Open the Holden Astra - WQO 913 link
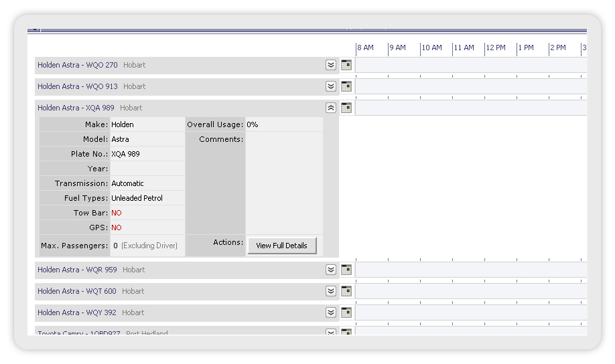The height and width of the screenshot is (364, 615). click(x=78, y=86)
